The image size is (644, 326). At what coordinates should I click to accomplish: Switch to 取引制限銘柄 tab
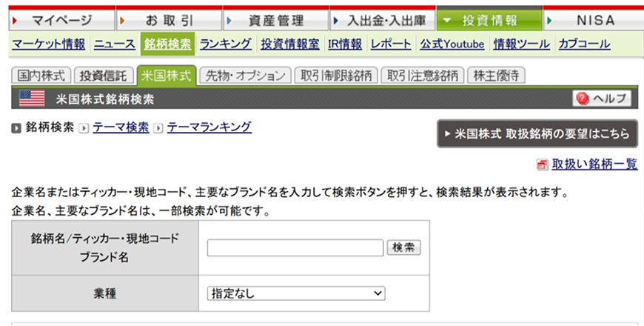(336, 76)
